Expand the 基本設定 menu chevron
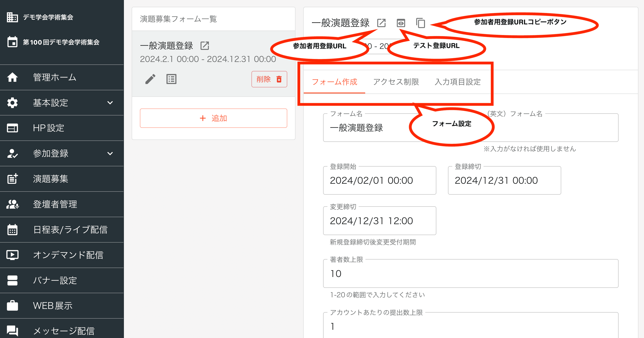This screenshot has height=338, width=644. [110, 103]
